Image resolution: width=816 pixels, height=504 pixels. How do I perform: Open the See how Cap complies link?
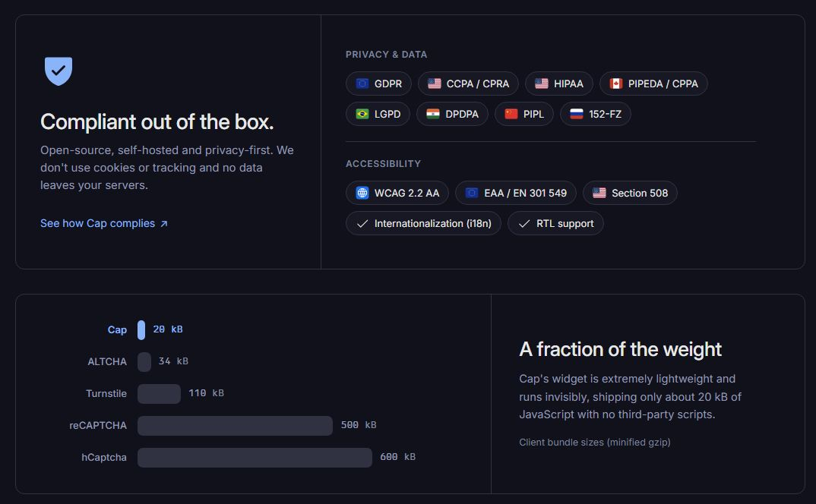104,223
